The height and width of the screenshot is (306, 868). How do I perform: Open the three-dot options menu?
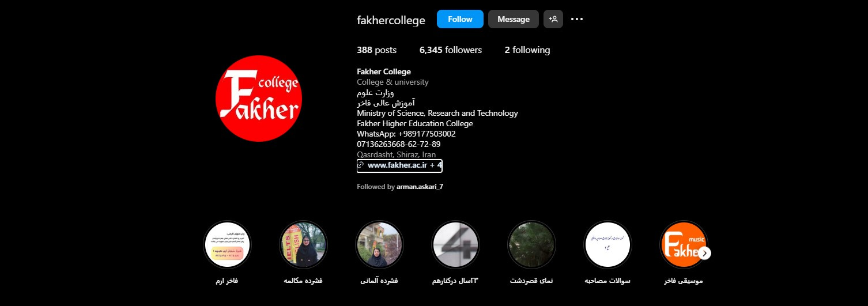pyautogui.click(x=577, y=19)
